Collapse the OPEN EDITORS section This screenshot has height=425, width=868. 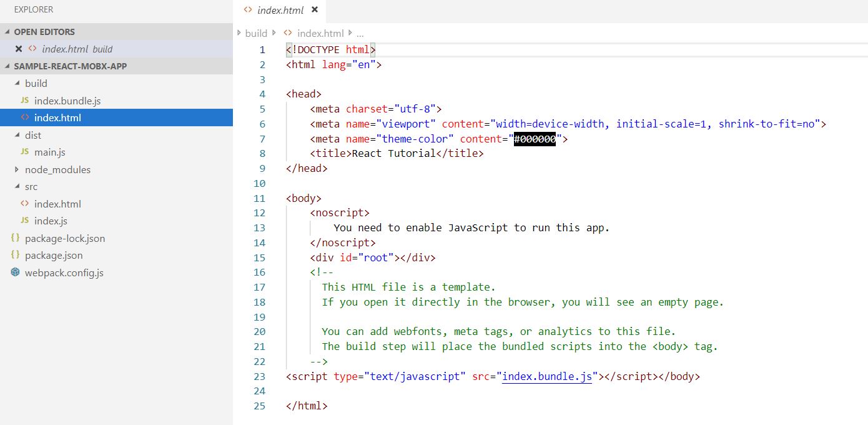point(7,32)
